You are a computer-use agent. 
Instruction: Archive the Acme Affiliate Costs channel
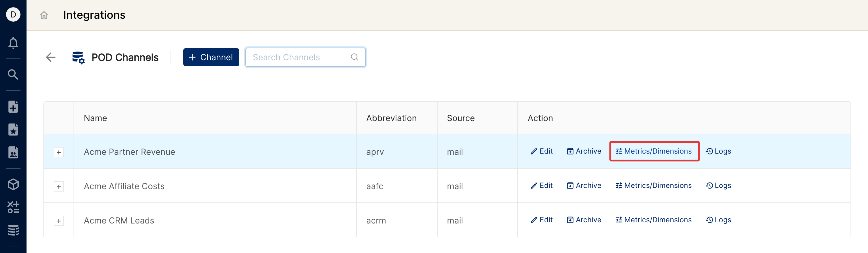coord(584,186)
